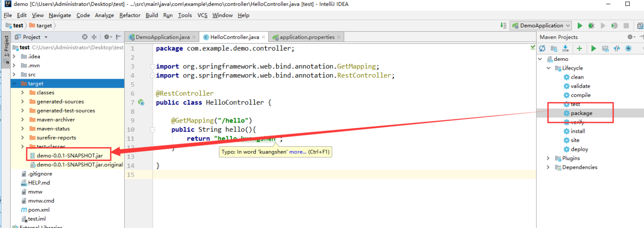Click the gray Stop button
The height and width of the screenshot is (228, 644).
(x=626, y=26)
